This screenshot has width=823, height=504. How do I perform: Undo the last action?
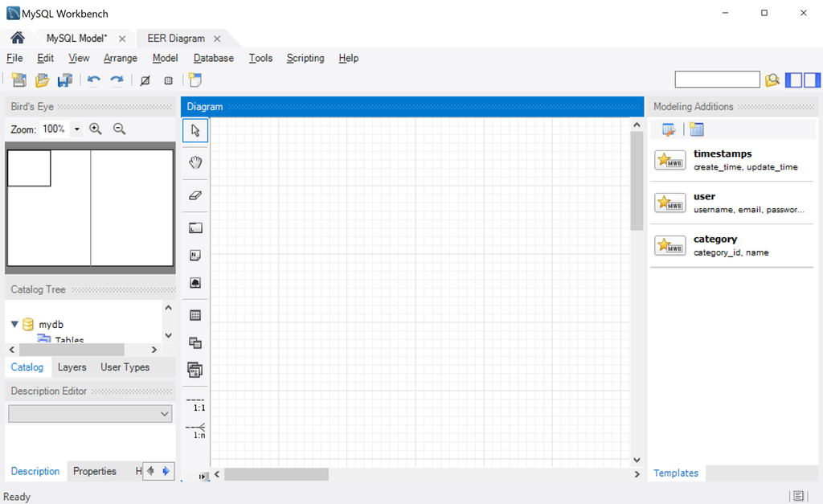(x=92, y=80)
